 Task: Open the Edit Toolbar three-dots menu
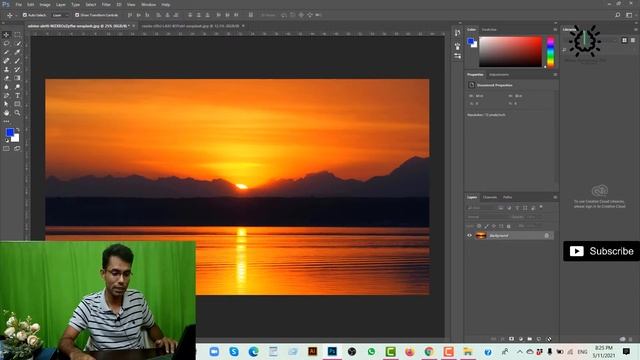coord(6,121)
